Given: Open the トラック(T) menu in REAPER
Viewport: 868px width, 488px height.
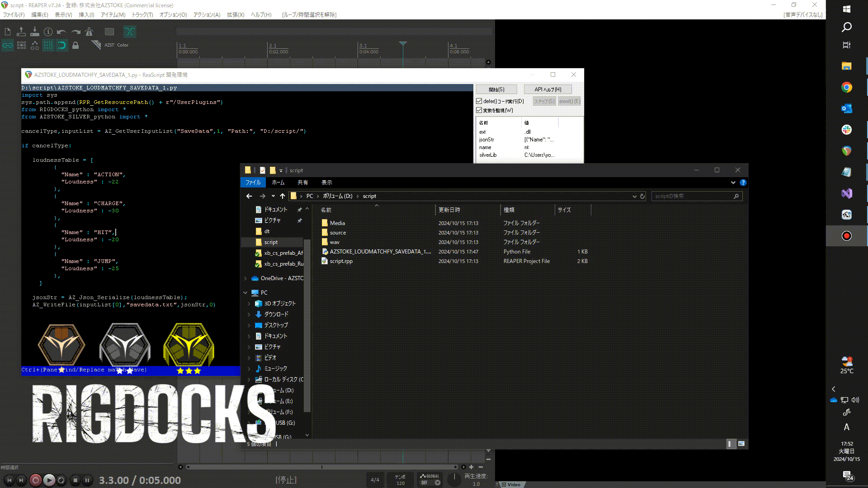Looking at the screenshot, I should tap(142, 14).
